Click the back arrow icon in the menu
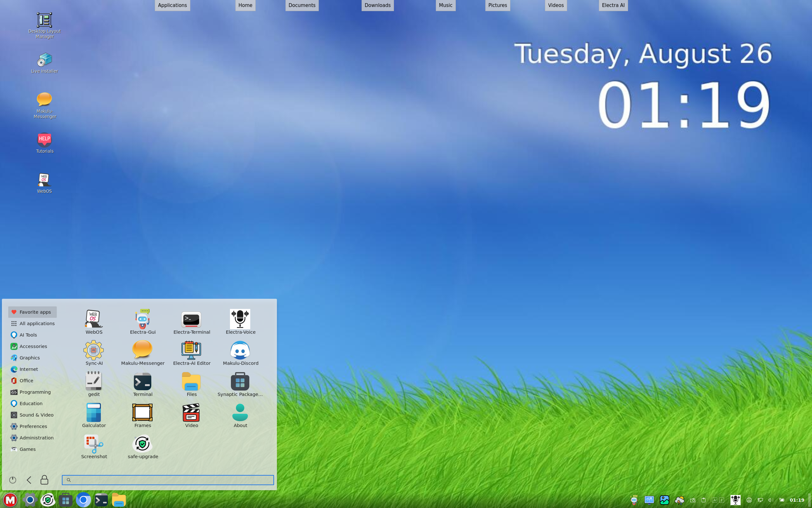Viewport: 812px width, 508px height. pos(29,480)
